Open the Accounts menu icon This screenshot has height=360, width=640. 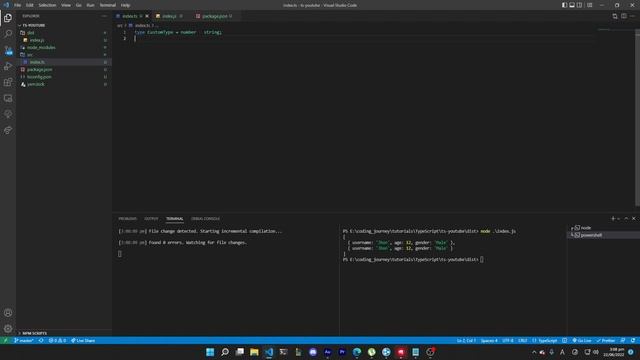click(x=8, y=313)
